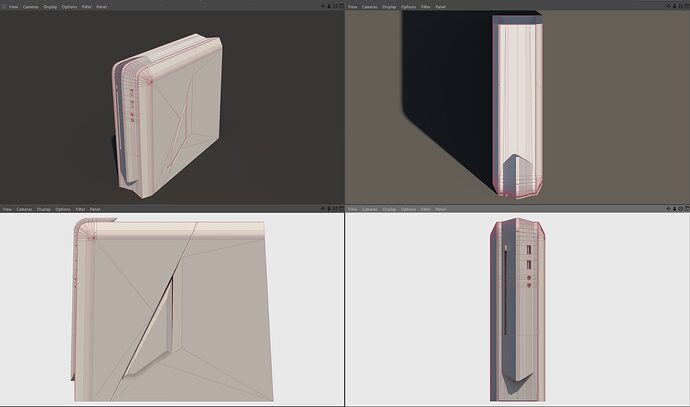Click move-camera icon in top-left perspective viewport
690x407 pixels.
[323, 6]
